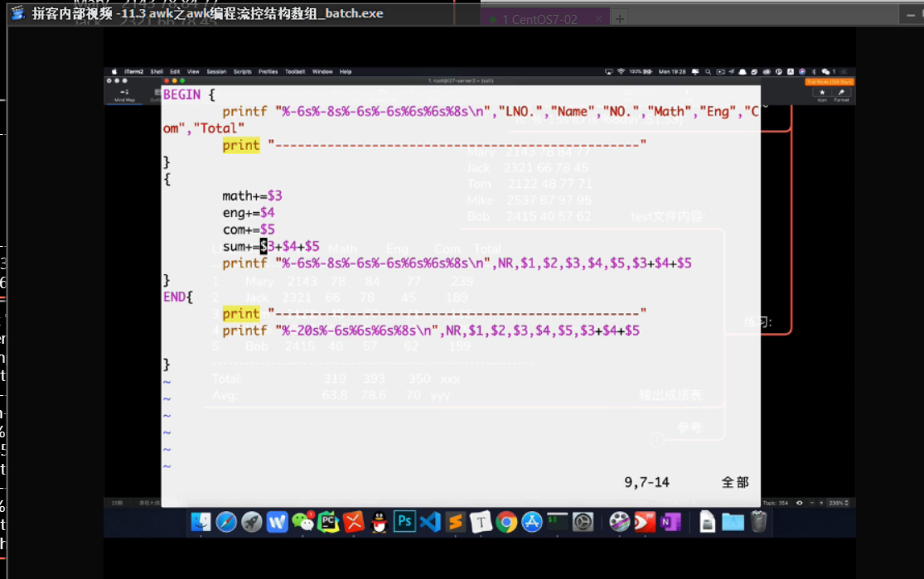The image size is (924, 579).
Task: Open the Window menu
Action: tap(322, 72)
